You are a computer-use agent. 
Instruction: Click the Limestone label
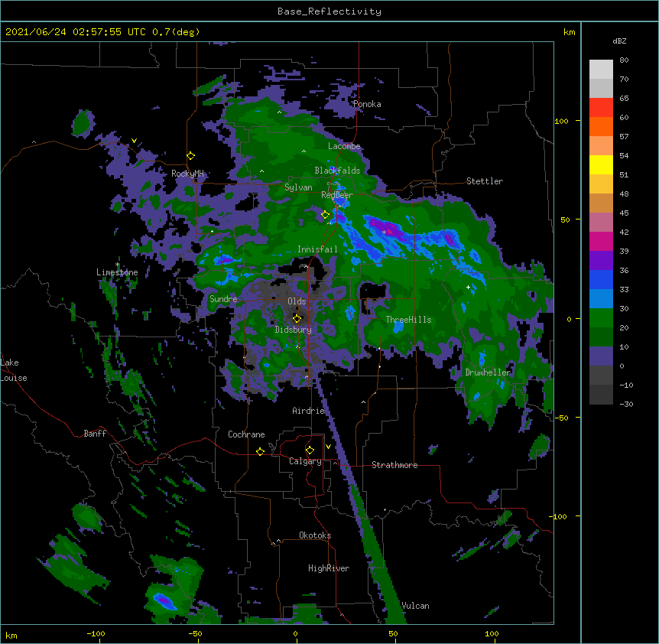tap(117, 272)
